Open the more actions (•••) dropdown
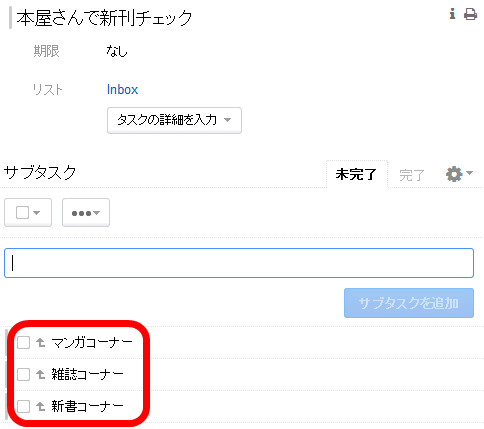 click(x=86, y=213)
